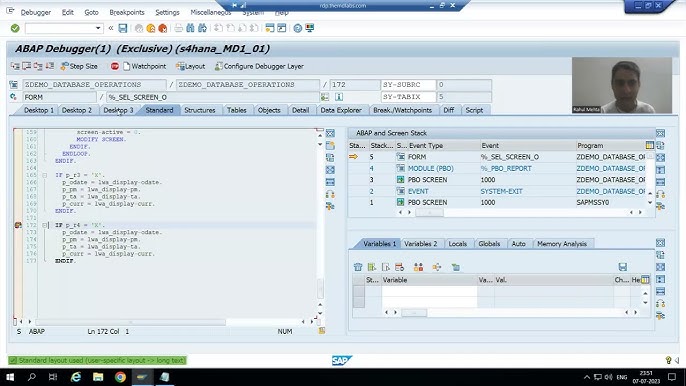Collapse the IF p_r3 code block

coord(45,175)
